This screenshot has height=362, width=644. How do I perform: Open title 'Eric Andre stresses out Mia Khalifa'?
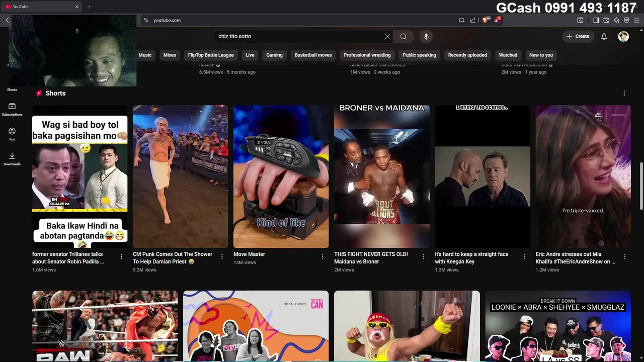(x=575, y=258)
